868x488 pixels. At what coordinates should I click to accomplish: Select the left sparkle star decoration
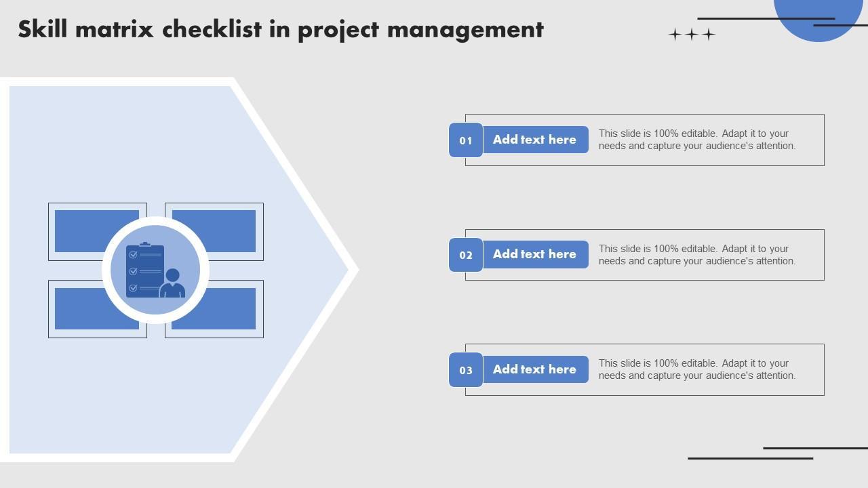[x=675, y=34]
